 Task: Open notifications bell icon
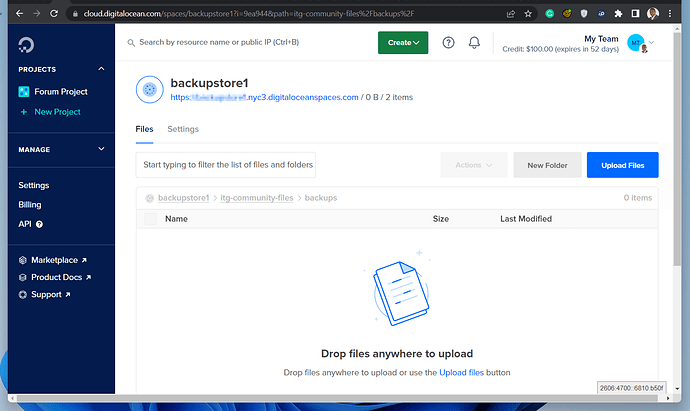tap(474, 43)
